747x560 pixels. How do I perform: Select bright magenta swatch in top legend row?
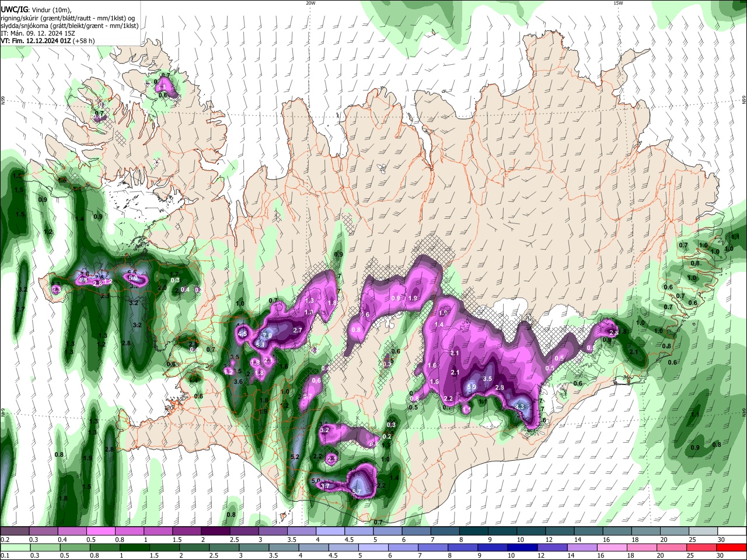pyautogui.click(x=100, y=531)
